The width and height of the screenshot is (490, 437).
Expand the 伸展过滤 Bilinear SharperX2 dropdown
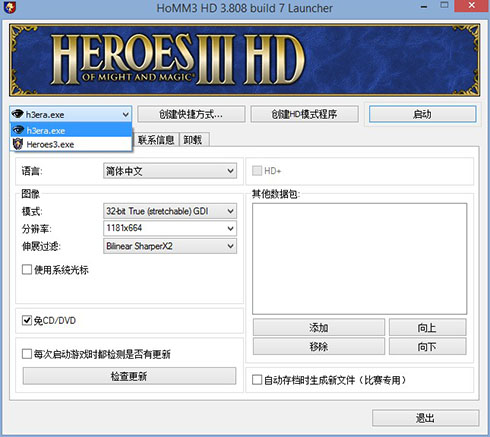pos(170,246)
